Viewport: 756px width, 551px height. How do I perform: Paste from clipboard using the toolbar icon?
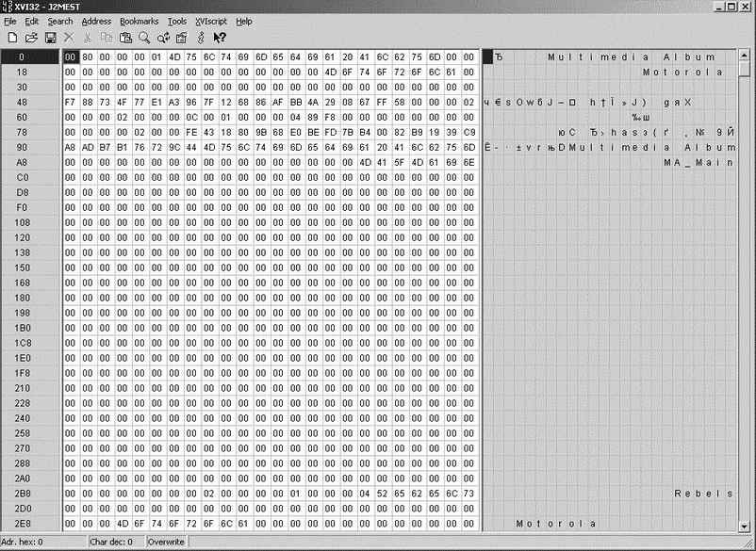(125, 38)
